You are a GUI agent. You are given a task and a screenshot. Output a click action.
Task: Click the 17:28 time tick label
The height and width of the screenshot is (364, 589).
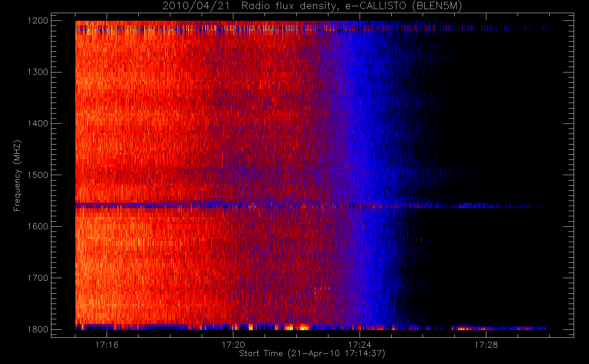point(486,345)
